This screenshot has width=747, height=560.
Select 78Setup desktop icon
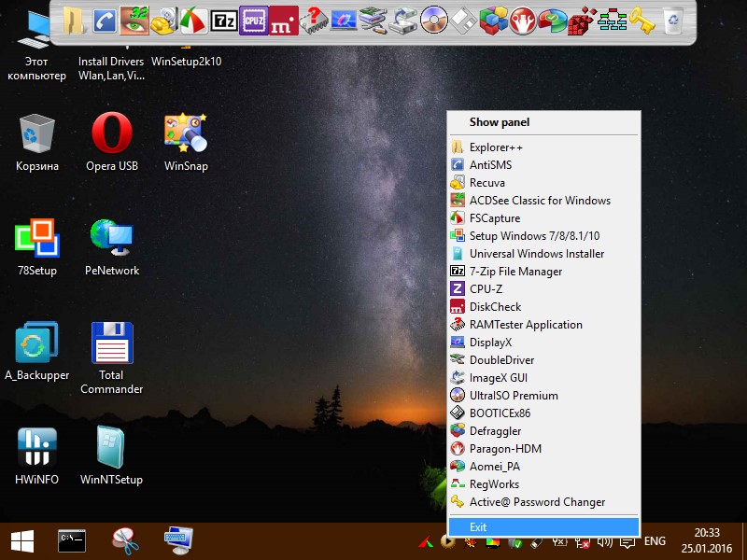tap(36, 246)
